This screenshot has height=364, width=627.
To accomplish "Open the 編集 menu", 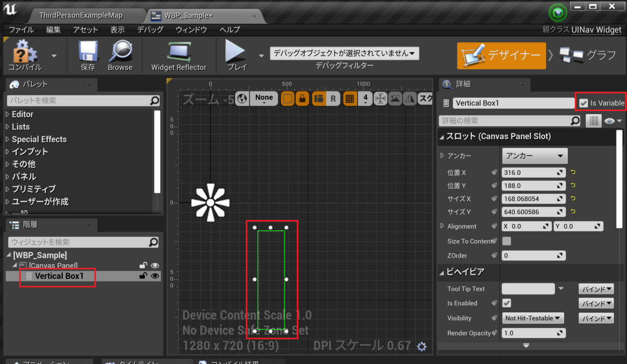I will tap(53, 30).
